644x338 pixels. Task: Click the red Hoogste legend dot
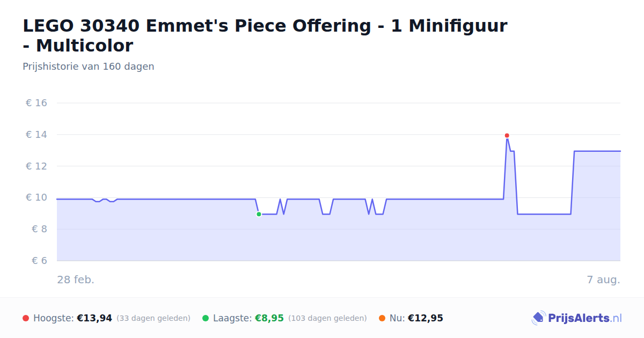[26, 318]
